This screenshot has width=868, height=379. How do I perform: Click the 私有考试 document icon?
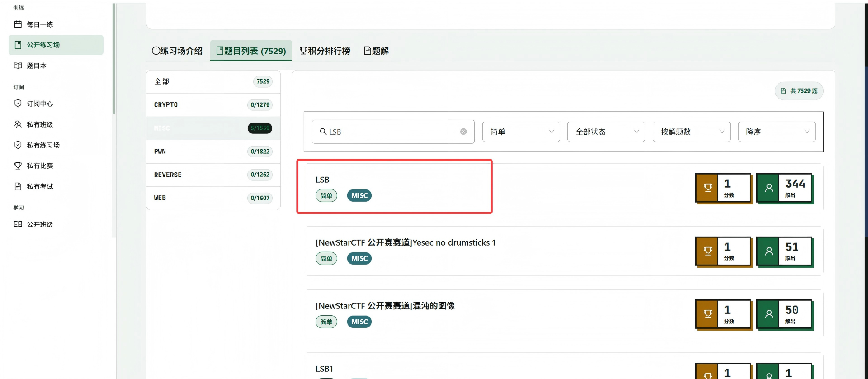pos(18,186)
